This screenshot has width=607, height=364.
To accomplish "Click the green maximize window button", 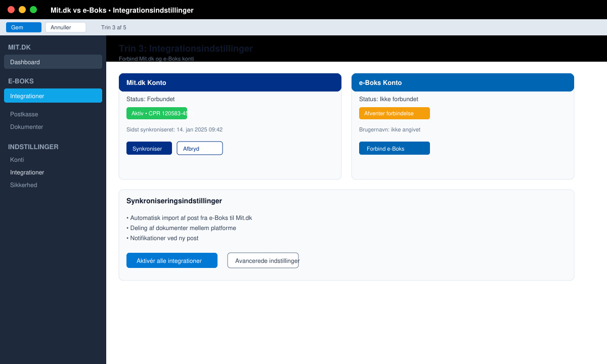I will click(x=33, y=10).
